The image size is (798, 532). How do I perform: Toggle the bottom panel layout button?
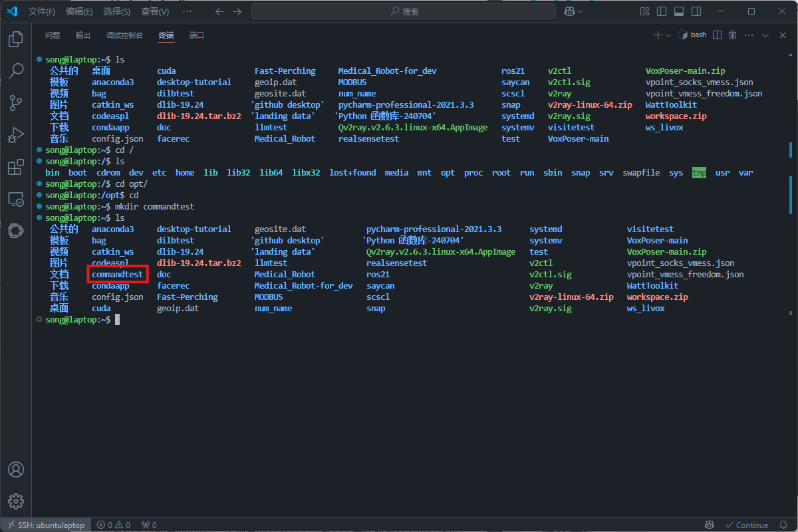point(678,11)
